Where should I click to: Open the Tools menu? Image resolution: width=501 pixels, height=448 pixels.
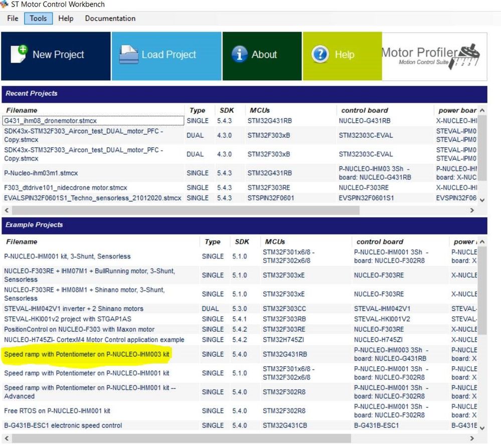[38, 19]
